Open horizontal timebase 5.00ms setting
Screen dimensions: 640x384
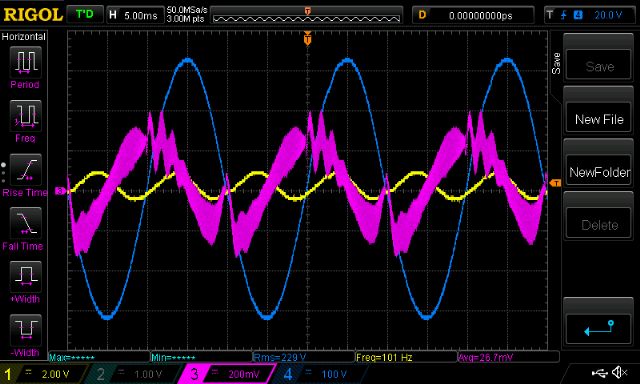point(134,16)
